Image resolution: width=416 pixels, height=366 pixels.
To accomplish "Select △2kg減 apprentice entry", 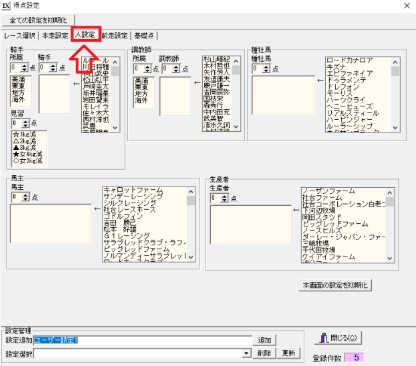I will pyautogui.click(x=24, y=141).
